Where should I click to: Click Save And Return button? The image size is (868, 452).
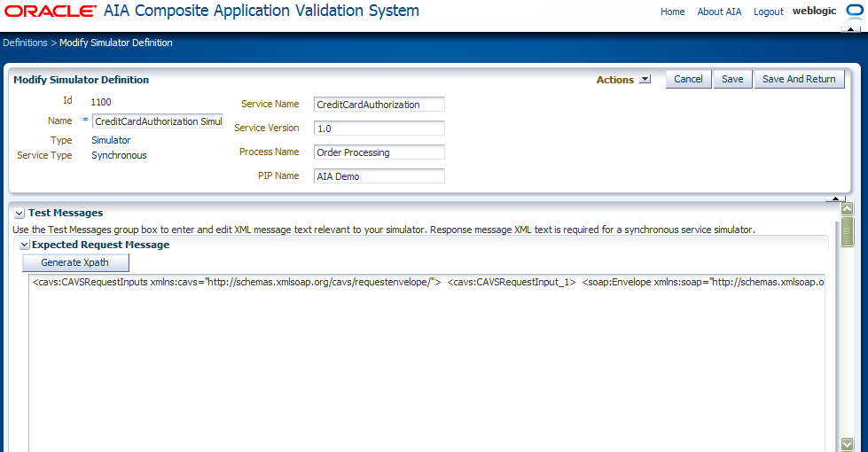[x=799, y=79]
